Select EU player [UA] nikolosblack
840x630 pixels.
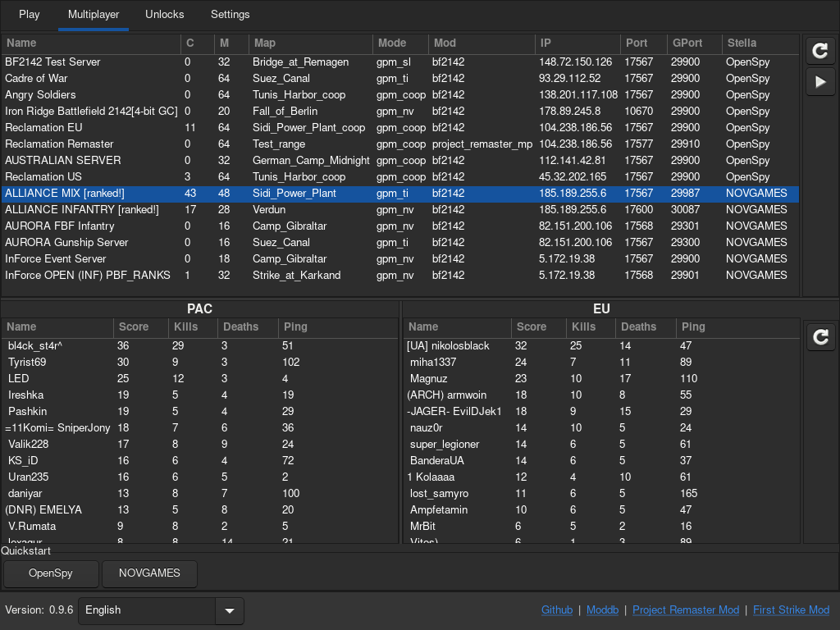tap(601, 346)
